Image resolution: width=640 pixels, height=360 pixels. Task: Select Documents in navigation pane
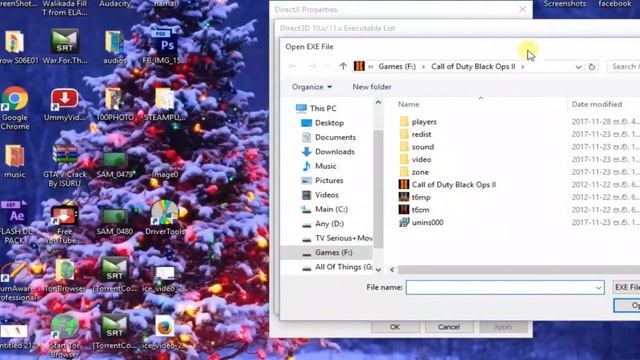click(329, 137)
